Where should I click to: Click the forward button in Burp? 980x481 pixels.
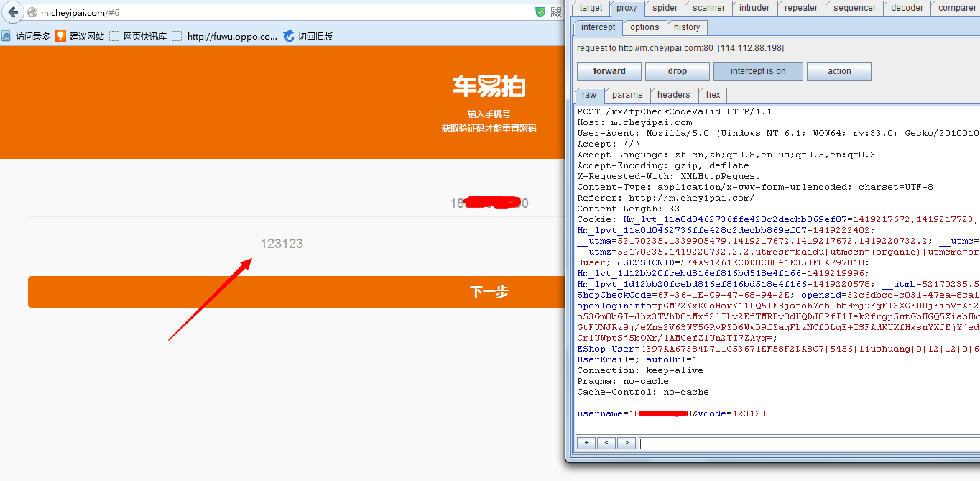point(609,71)
